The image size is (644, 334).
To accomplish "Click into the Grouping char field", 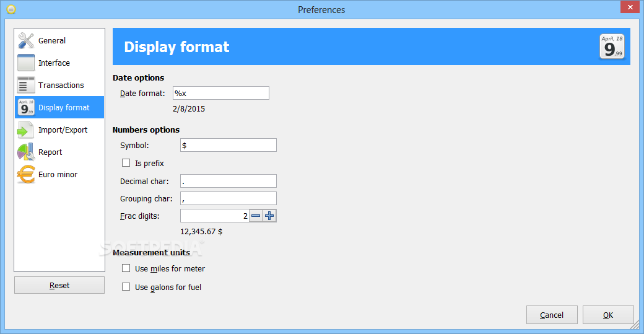I will tap(228, 198).
